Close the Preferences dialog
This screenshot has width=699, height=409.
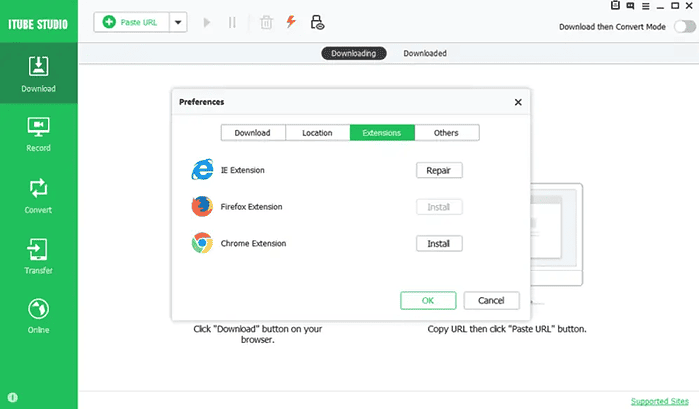[x=518, y=102]
